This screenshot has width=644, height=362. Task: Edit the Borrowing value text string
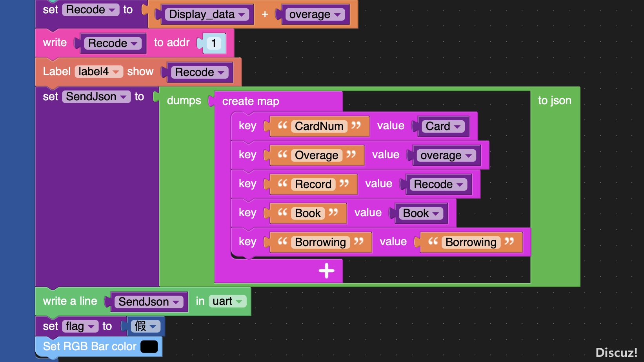[x=471, y=242]
